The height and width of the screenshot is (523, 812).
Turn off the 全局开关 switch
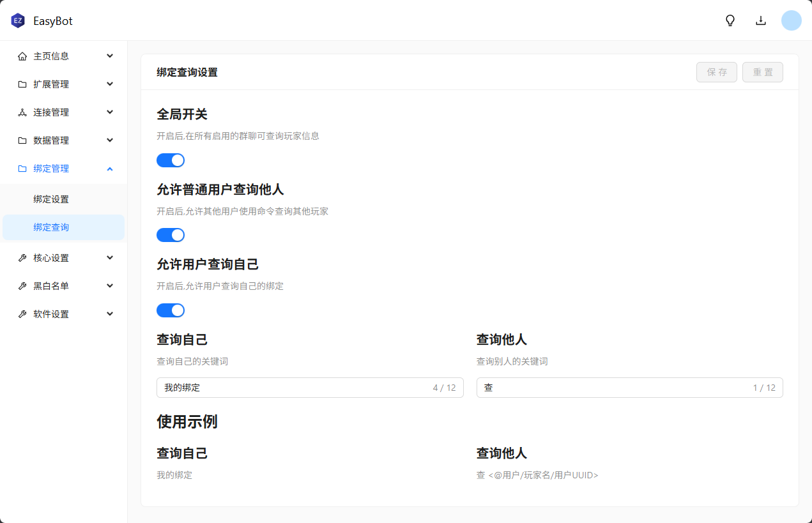tap(171, 160)
